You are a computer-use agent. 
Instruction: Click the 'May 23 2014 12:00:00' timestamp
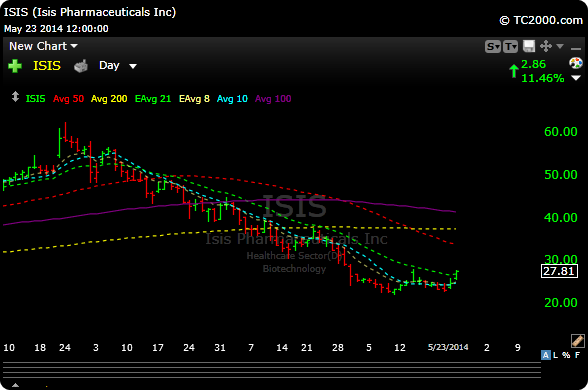coord(56,28)
